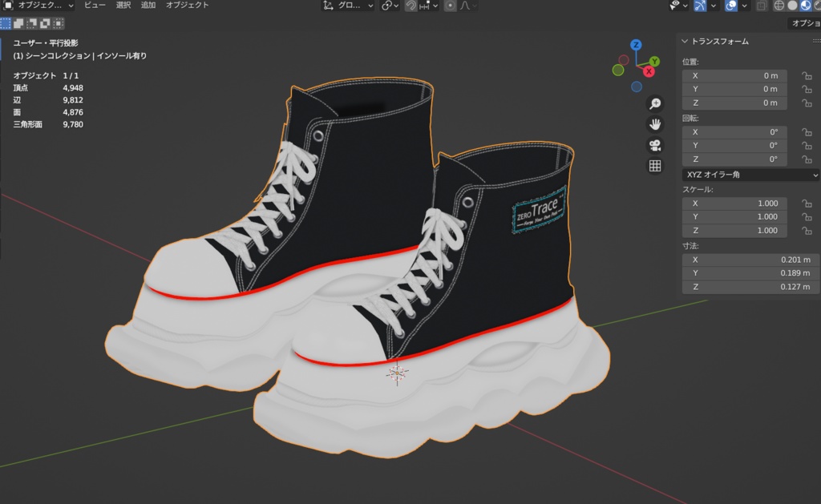Switch to material preview shading
This screenshot has width=821, height=504.
pos(805,6)
